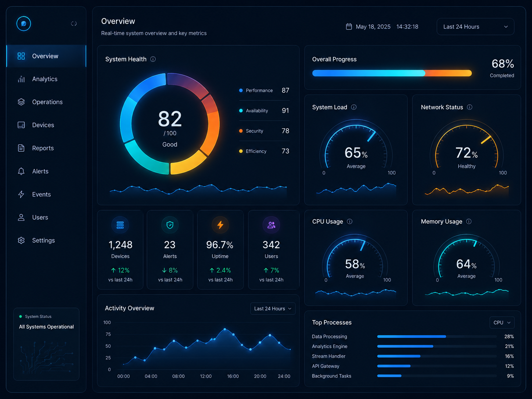
Task: Click the round app logo in the sidebar
Action: point(24,24)
